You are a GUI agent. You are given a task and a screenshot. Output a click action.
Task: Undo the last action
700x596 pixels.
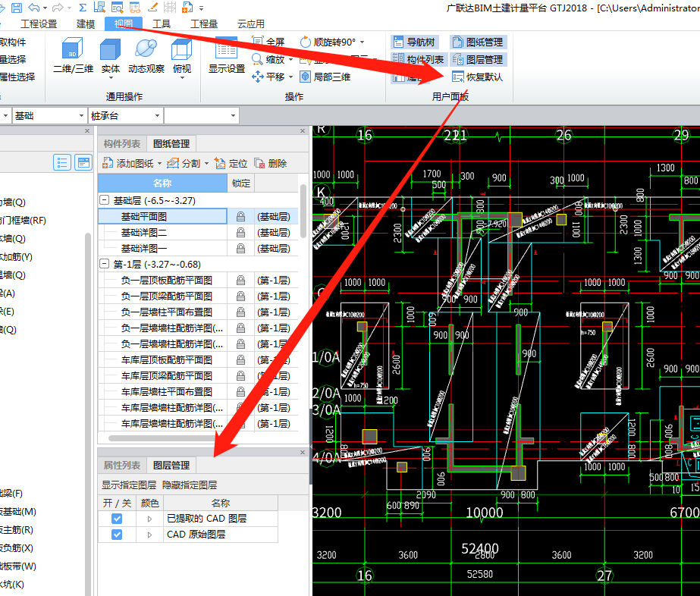(34, 7)
